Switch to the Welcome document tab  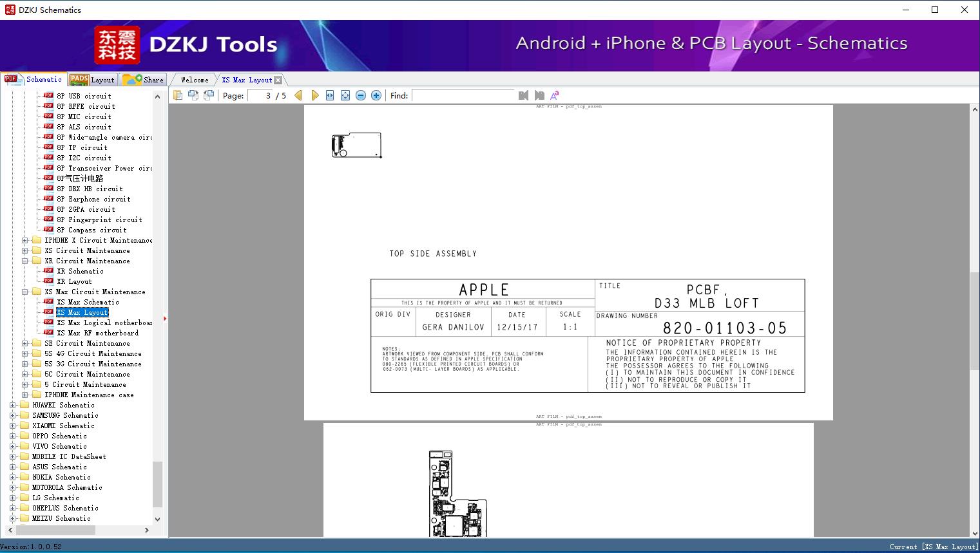click(194, 80)
